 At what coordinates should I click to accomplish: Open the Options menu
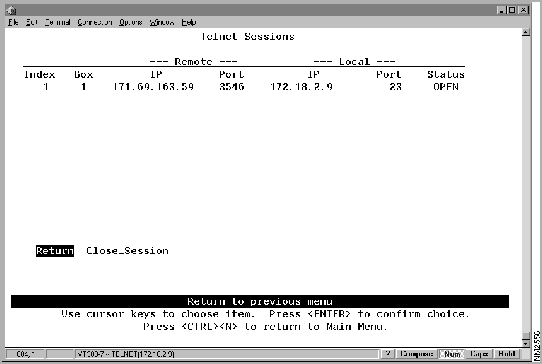click(x=131, y=22)
